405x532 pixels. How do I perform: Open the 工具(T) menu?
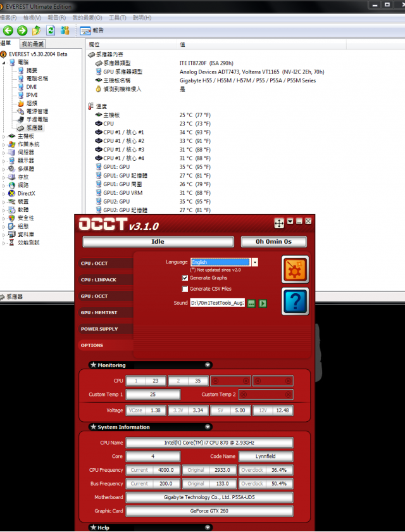tap(118, 18)
